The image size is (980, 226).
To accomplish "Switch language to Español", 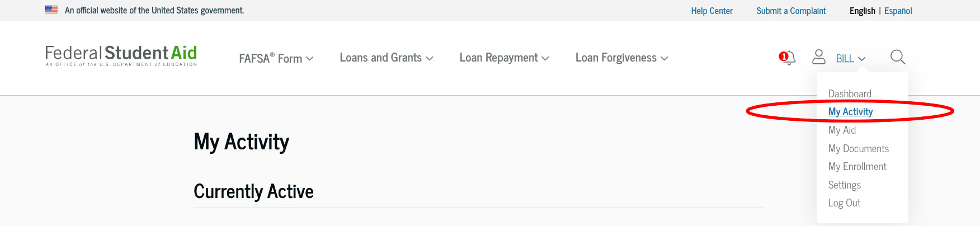I will click(898, 11).
